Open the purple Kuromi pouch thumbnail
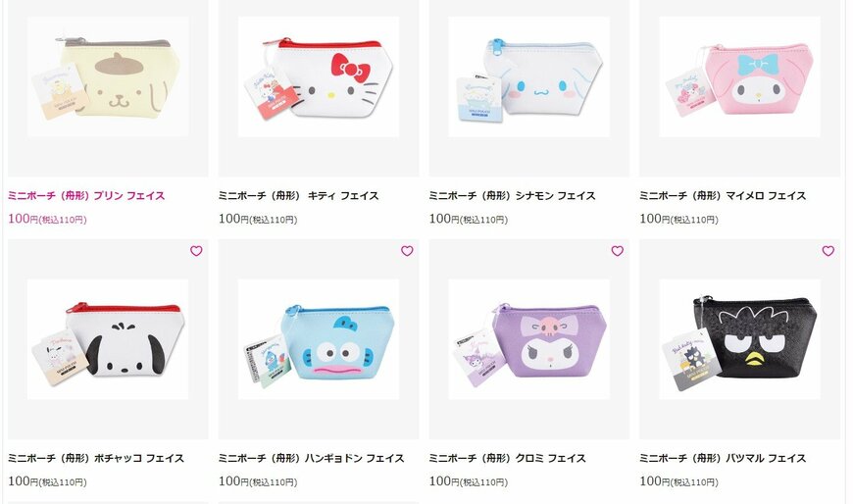The image size is (853, 504). tap(528, 339)
